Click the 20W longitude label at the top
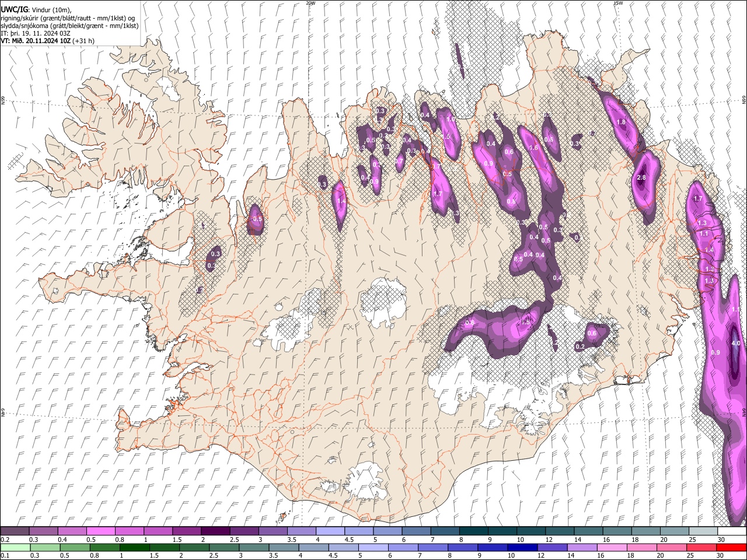This screenshot has height=560, width=747. tap(310, 3)
